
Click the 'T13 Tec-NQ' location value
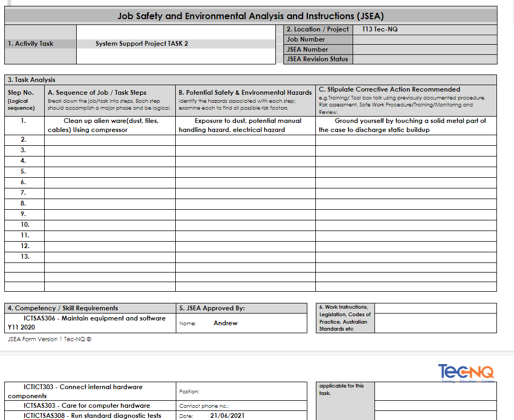pos(379,29)
